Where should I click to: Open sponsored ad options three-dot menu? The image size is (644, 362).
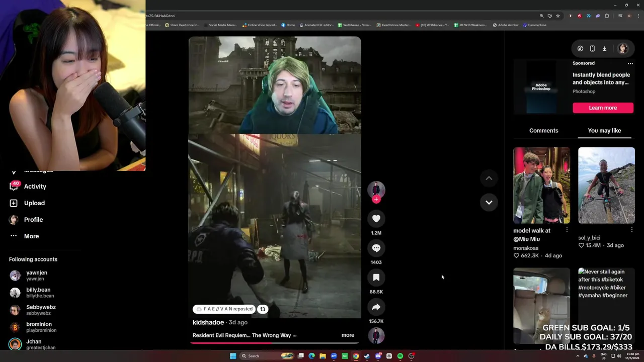(630, 64)
